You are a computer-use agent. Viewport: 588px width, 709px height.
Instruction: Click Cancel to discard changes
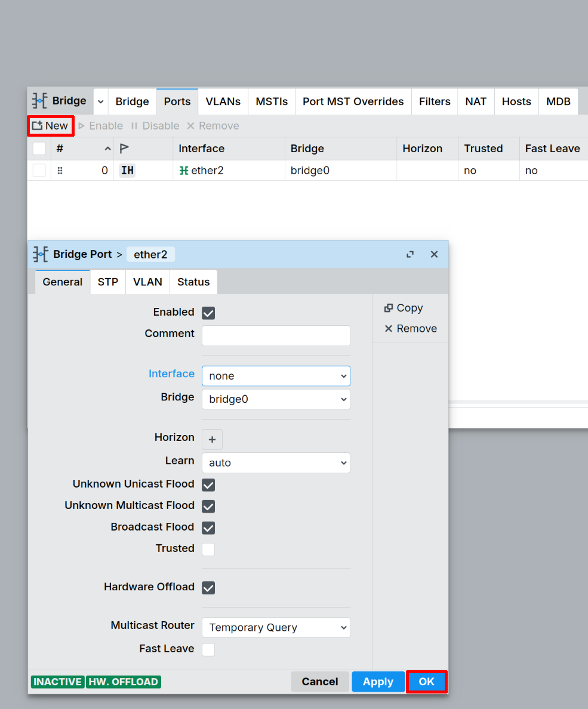coord(320,682)
